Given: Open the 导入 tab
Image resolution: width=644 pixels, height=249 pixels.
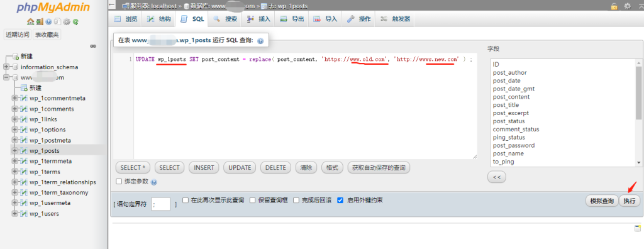Looking at the screenshot, I should tap(325, 19).
